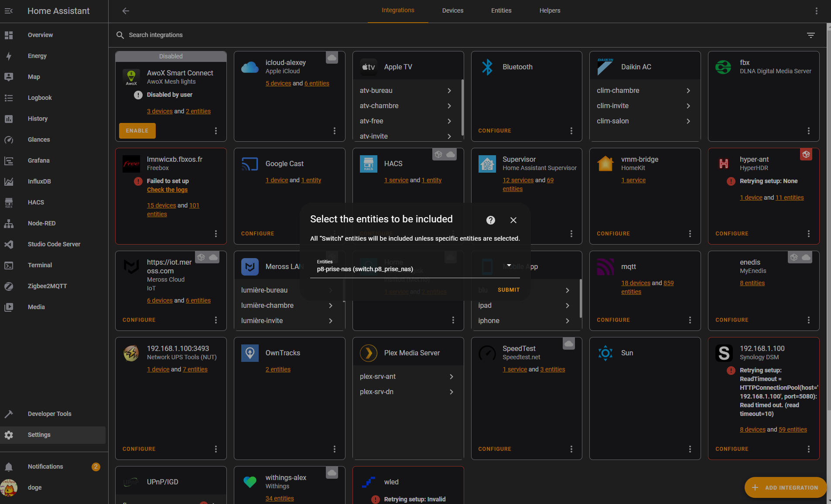Expand the lumière-chambre entry

[288, 306]
